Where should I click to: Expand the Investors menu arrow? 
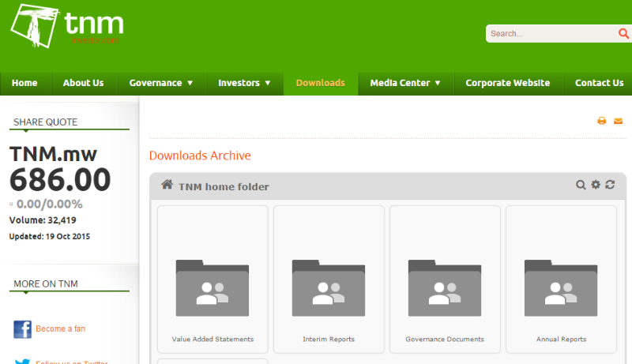click(268, 83)
